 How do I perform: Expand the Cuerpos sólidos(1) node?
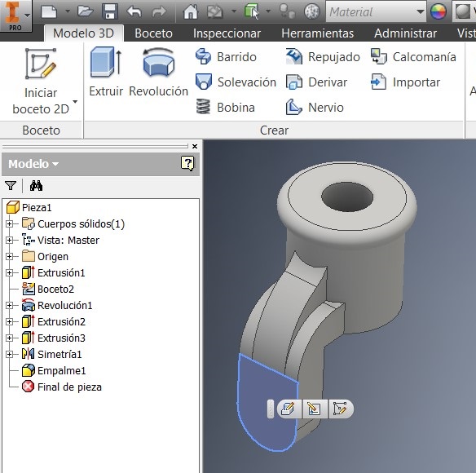pyautogui.click(x=10, y=224)
